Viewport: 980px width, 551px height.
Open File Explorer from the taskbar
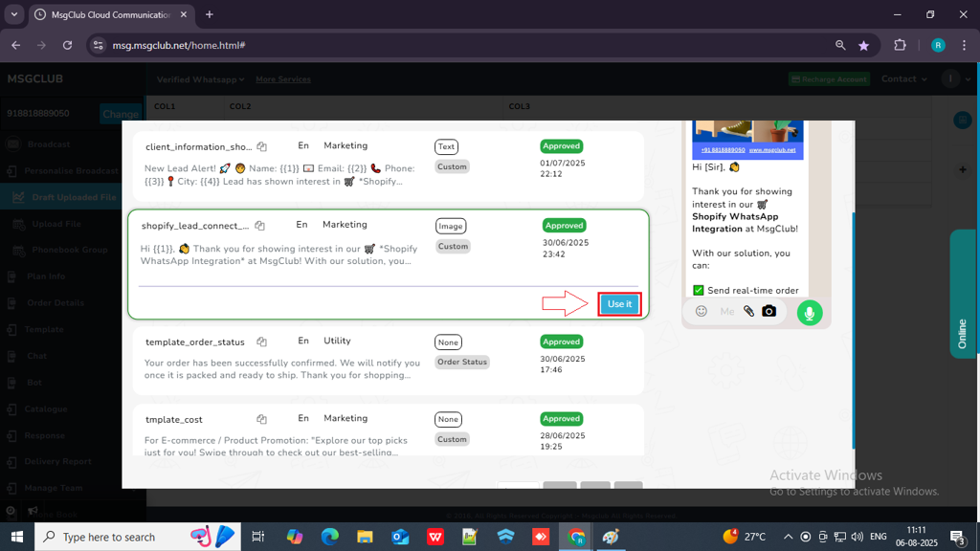(x=365, y=537)
